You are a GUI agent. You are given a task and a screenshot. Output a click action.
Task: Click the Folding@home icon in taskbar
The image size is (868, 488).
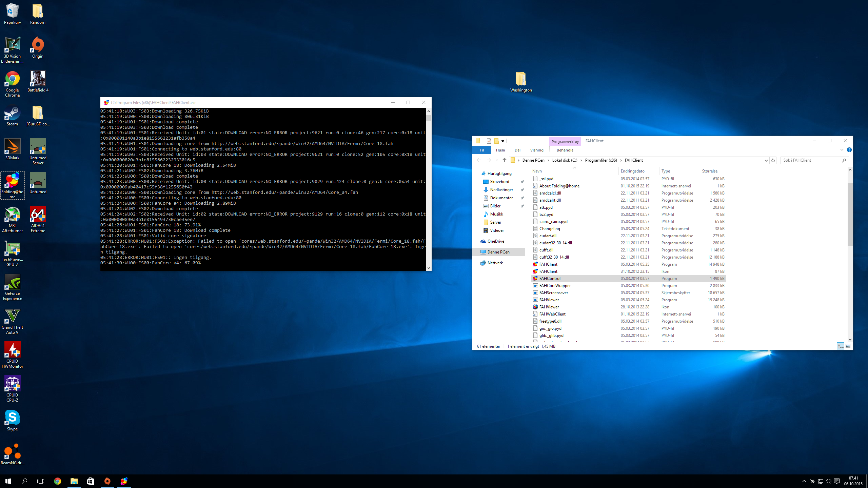(x=124, y=481)
